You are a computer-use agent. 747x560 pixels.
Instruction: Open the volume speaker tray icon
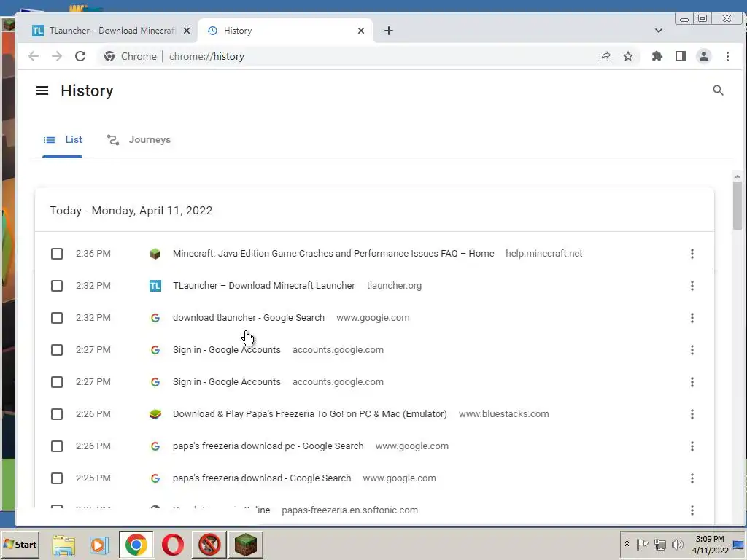click(x=677, y=544)
